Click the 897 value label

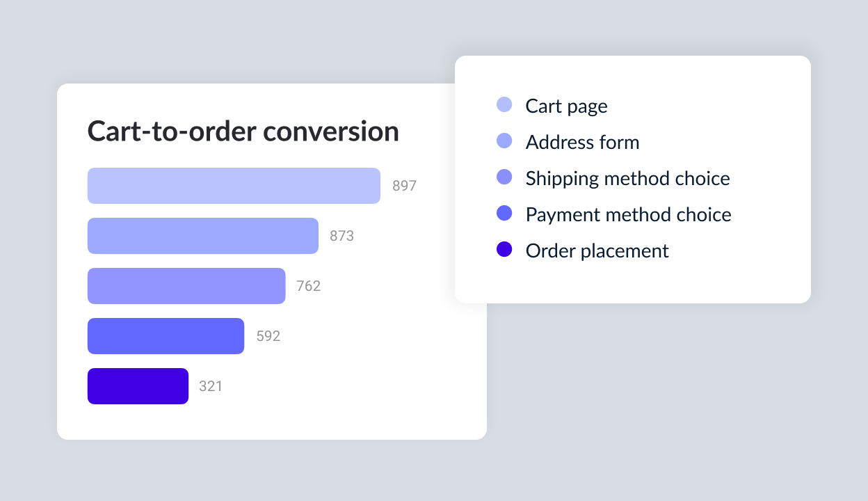[x=404, y=186]
